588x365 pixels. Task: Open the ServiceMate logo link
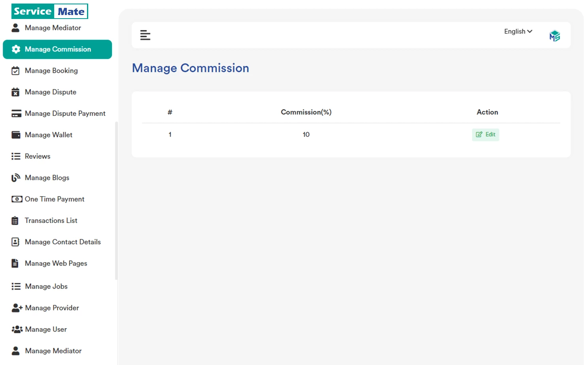click(x=49, y=11)
